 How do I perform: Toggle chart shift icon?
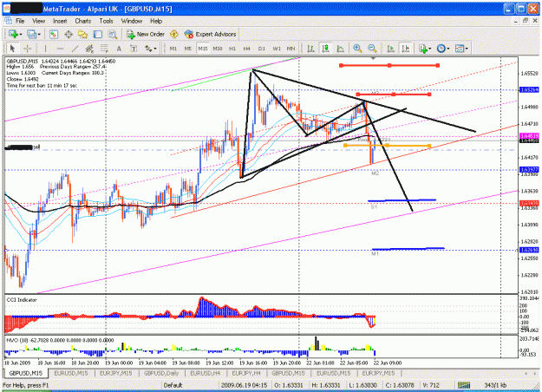[406, 49]
